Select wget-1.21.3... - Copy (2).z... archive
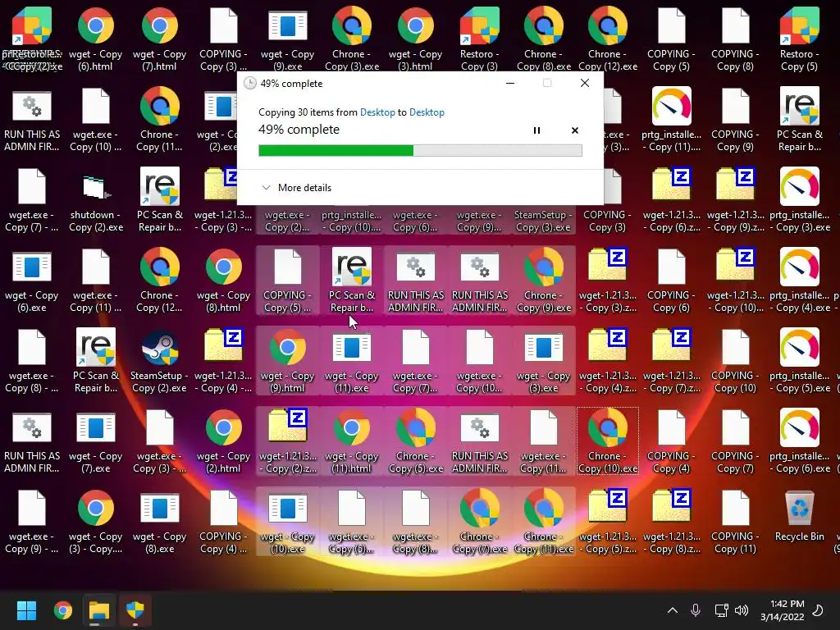This screenshot has width=840, height=630. (287, 441)
